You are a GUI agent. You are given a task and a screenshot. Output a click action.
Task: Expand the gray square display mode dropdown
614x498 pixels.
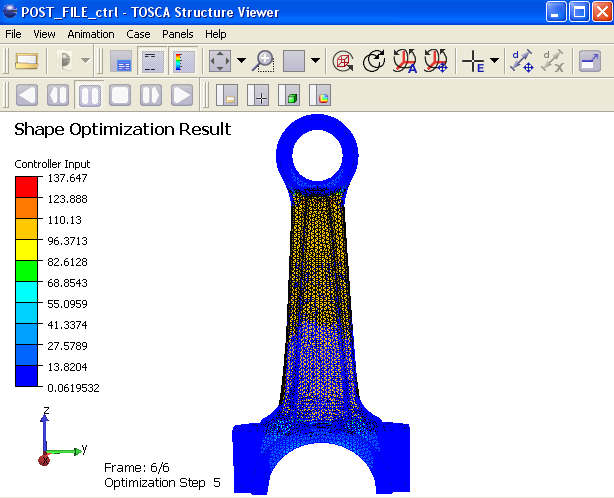click(315, 62)
